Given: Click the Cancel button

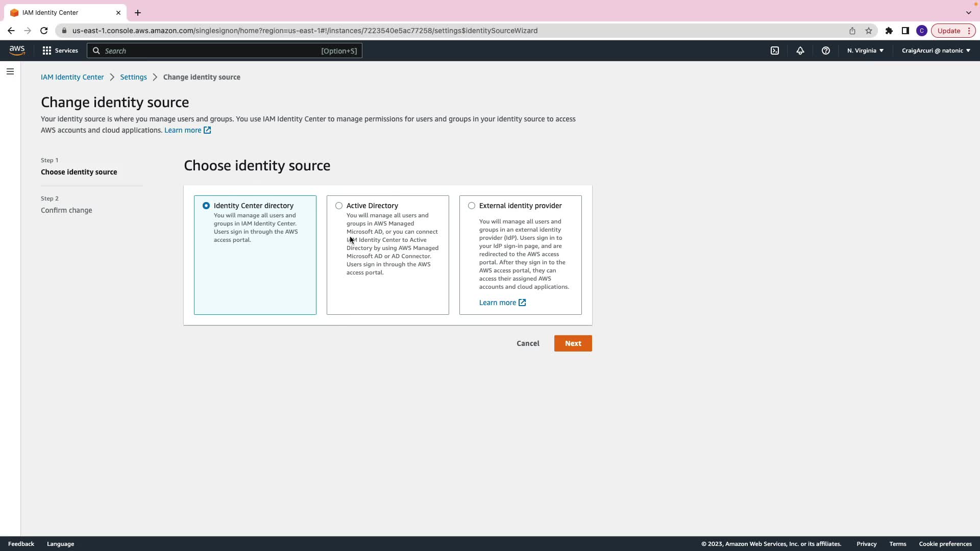Looking at the screenshot, I should pos(528,343).
